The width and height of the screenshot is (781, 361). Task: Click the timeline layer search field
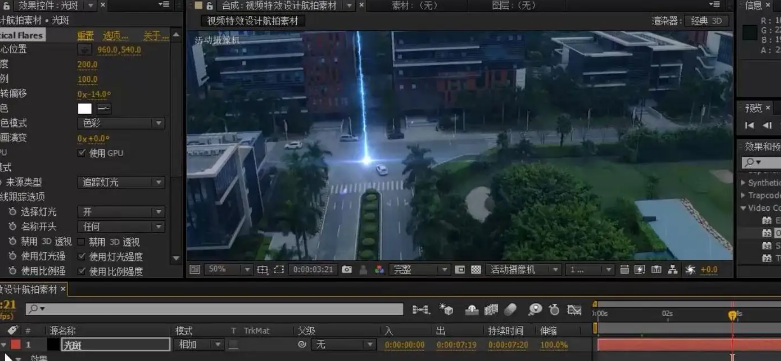(214, 309)
